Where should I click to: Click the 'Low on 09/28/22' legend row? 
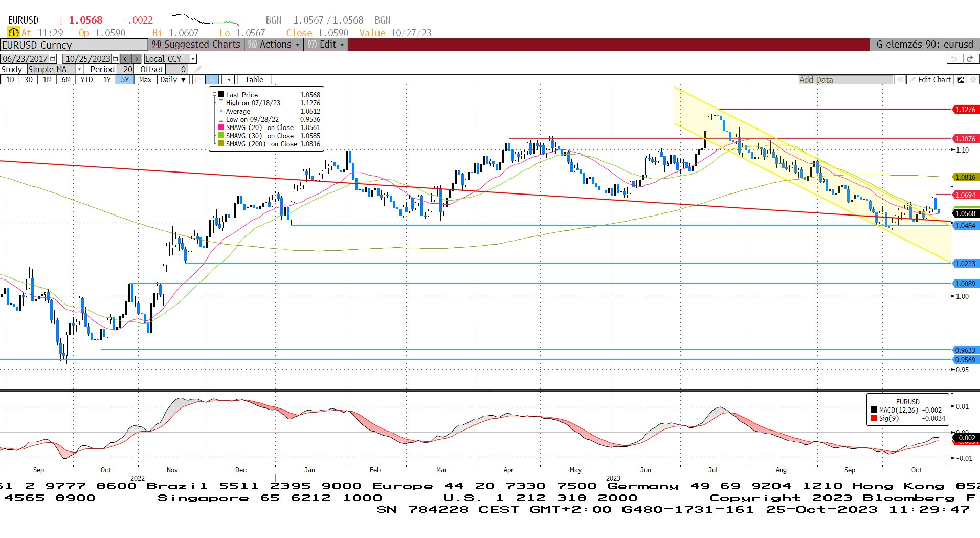tap(269, 119)
